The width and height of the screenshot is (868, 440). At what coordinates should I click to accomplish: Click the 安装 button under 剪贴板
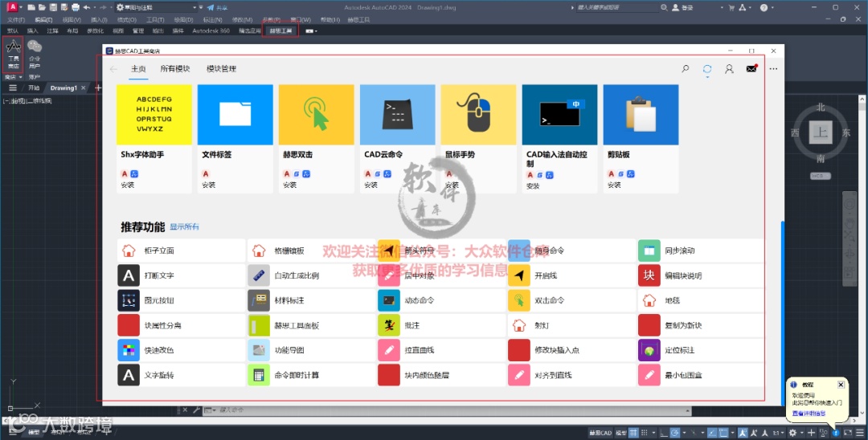(614, 185)
